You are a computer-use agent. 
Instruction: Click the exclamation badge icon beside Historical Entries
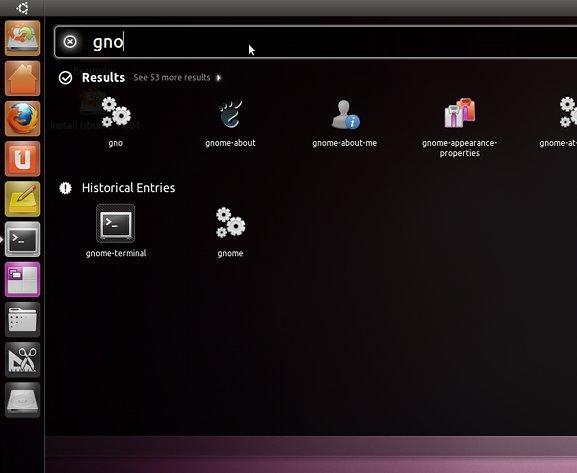[x=66, y=188]
